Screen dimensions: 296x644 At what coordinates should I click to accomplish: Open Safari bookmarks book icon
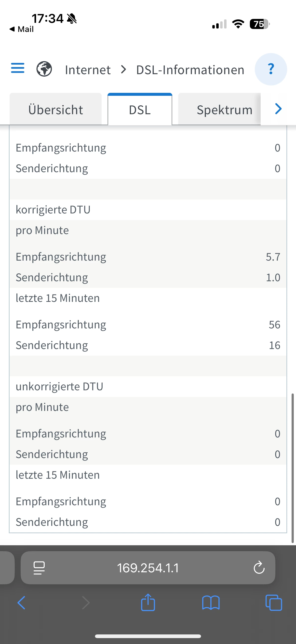click(x=211, y=603)
